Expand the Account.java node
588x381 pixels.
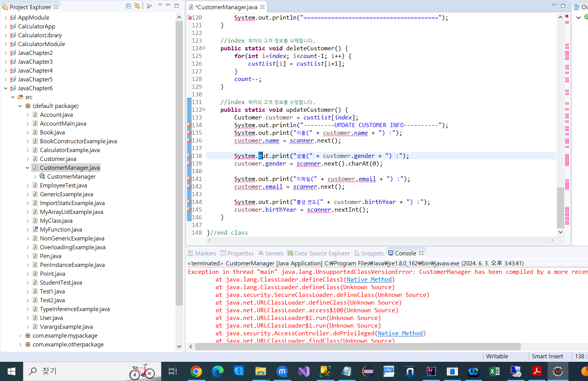pyautogui.click(x=27, y=115)
